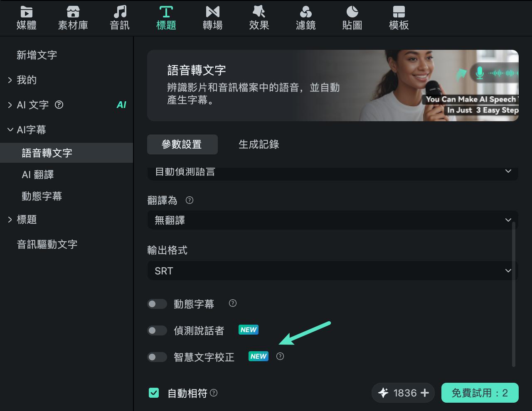Viewport: 532px width, 411px height.
Task: Click help icon beside 自動相符
Action: click(x=214, y=392)
